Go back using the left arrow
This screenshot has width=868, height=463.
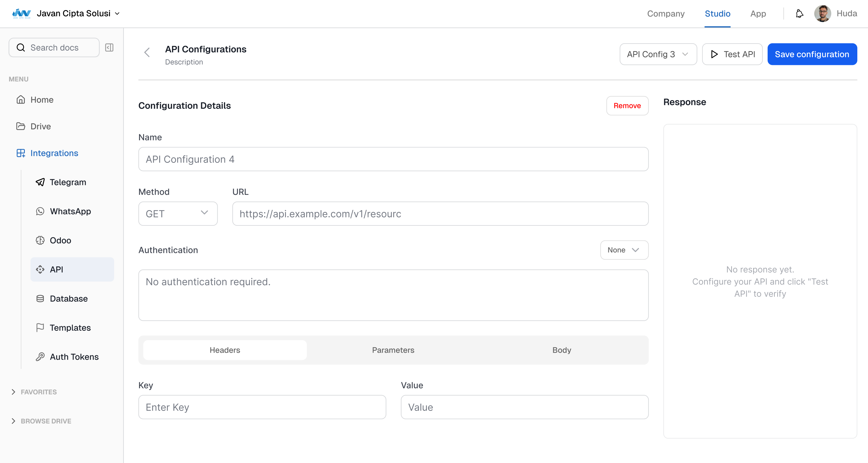click(147, 53)
